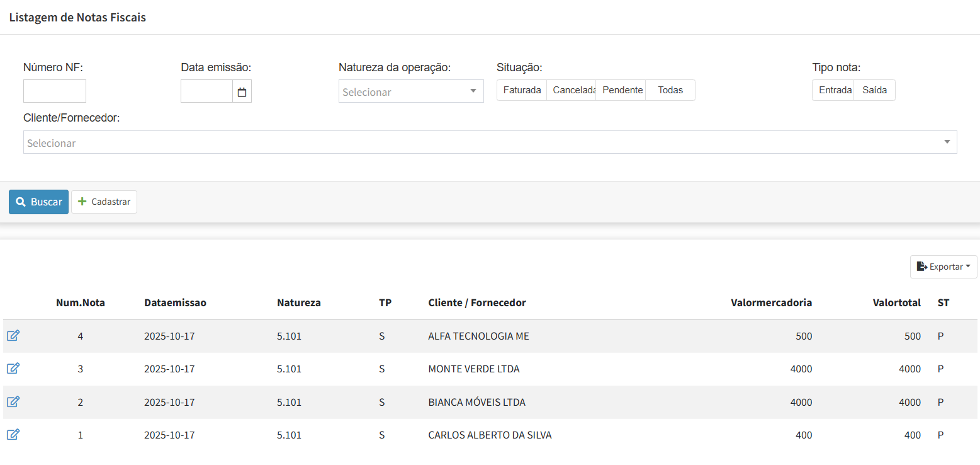The image size is (980, 465).
Task: Click the Cadastrar button
Action: [104, 202]
